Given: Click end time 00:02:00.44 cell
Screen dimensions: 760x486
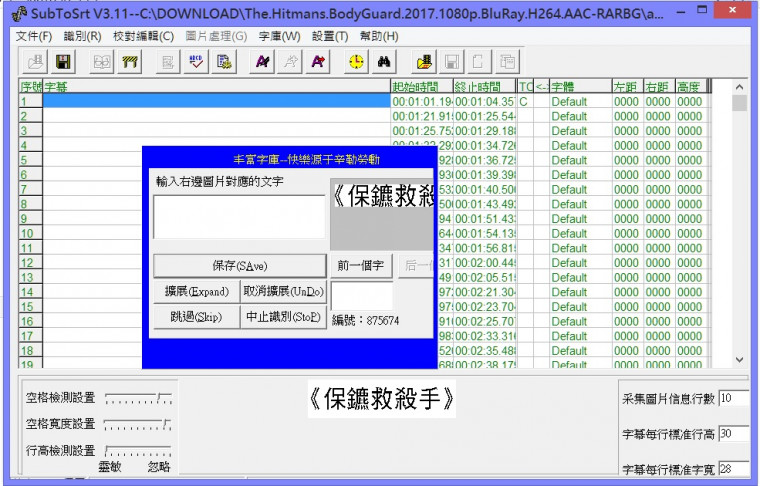Looking at the screenshot, I should pos(484,263).
